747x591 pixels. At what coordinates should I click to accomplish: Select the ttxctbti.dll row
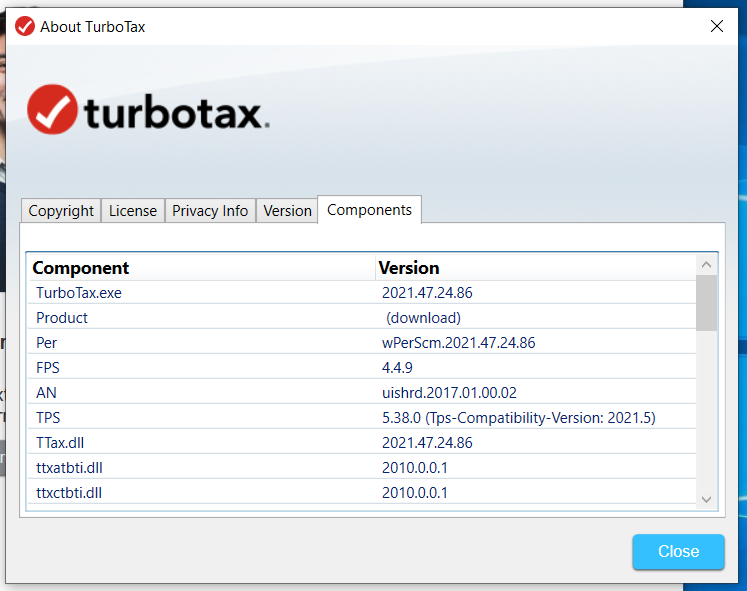[362, 492]
